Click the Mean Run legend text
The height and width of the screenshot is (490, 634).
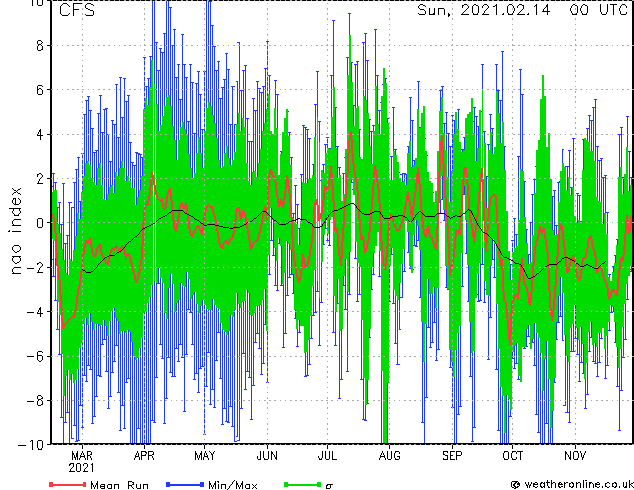pyautogui.click(x=119, y=485)
